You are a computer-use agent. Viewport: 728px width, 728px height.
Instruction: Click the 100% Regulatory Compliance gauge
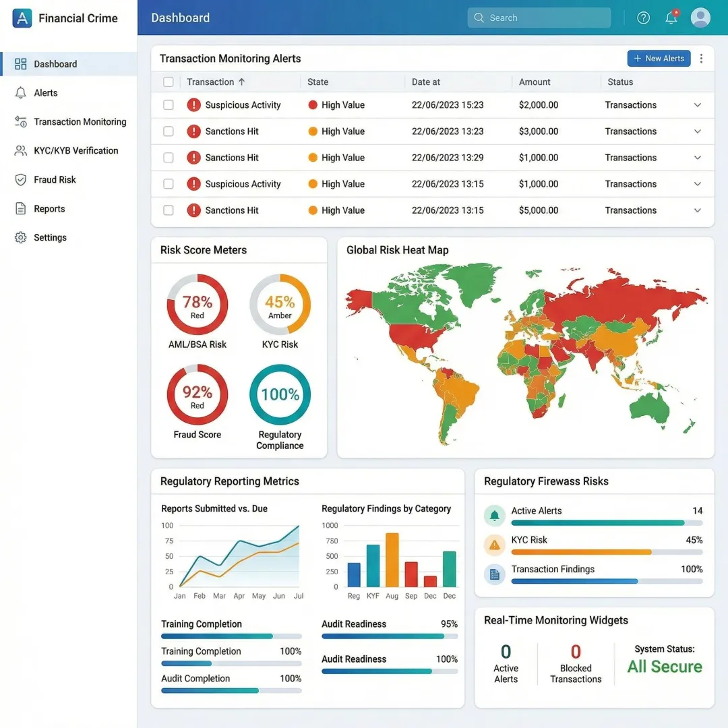(280, 394)
